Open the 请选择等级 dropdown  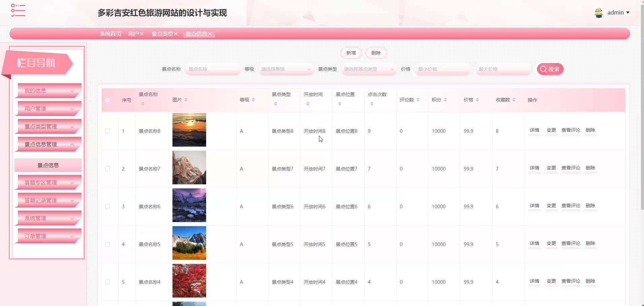(x=286, y=69)
